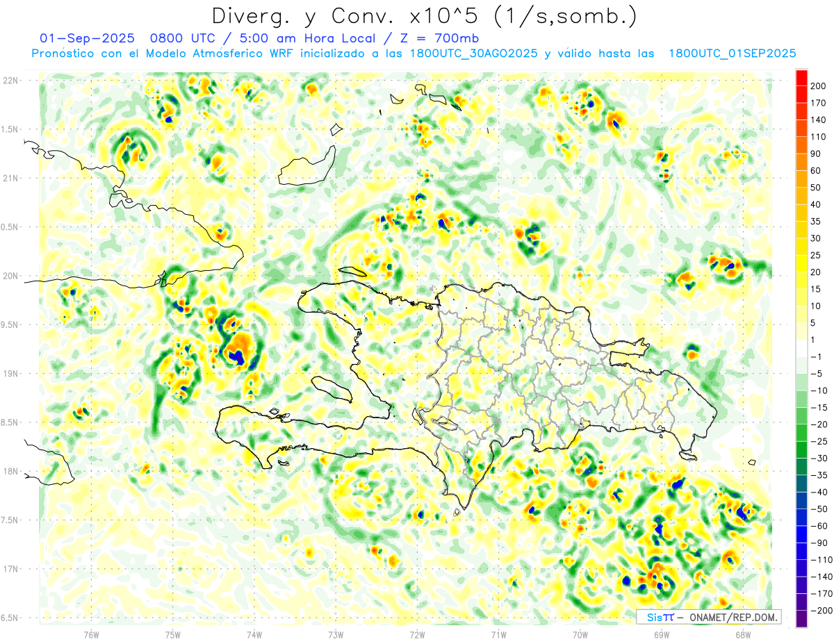Image resolution: width=834 pixels, height=644 pixels.
Task: Click the "-60" colorbar label
Action: pyautogui.click(x=819, y=527)
